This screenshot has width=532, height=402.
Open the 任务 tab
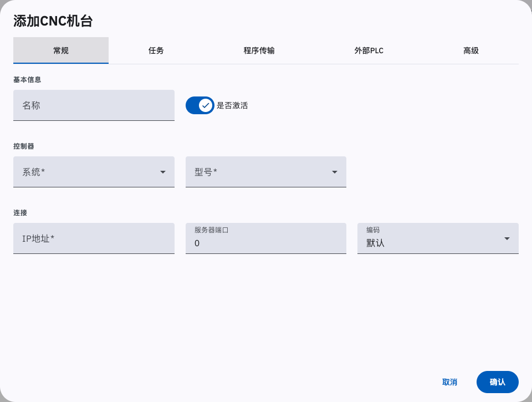(156, 50)
